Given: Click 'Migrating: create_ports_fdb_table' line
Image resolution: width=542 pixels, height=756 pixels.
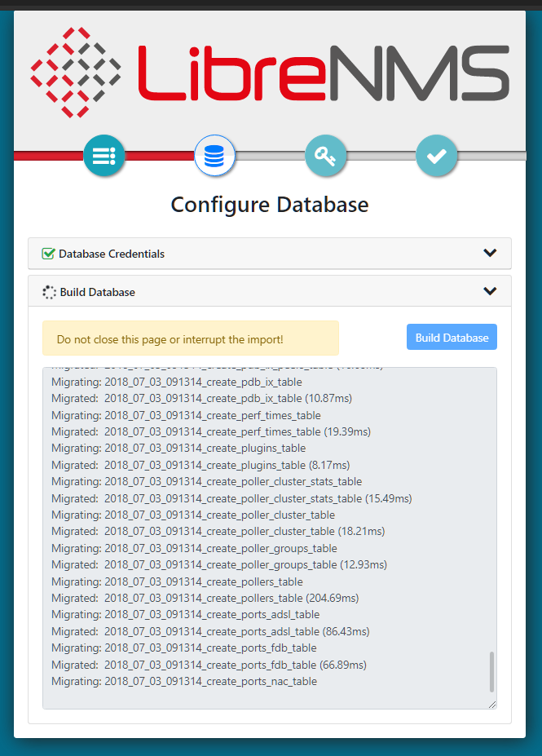Looking at the screenshot, I should click(x=184, y=648).
